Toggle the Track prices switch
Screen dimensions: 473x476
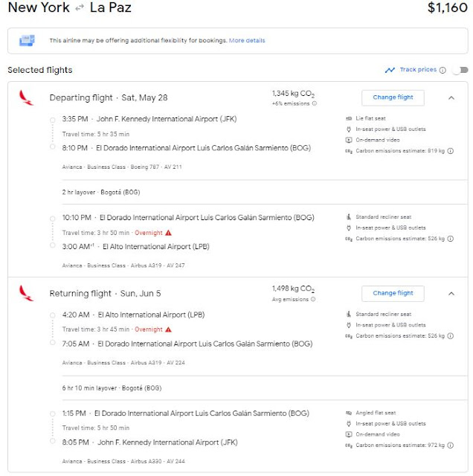pyautogui.click(x=461, y=70)
